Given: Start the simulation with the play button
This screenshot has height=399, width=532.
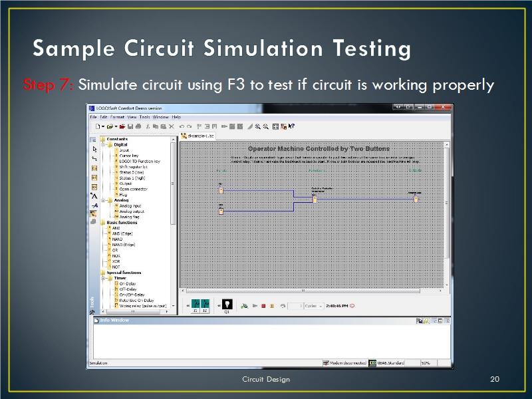Looking at the screenshot, I should coord(255,306).
